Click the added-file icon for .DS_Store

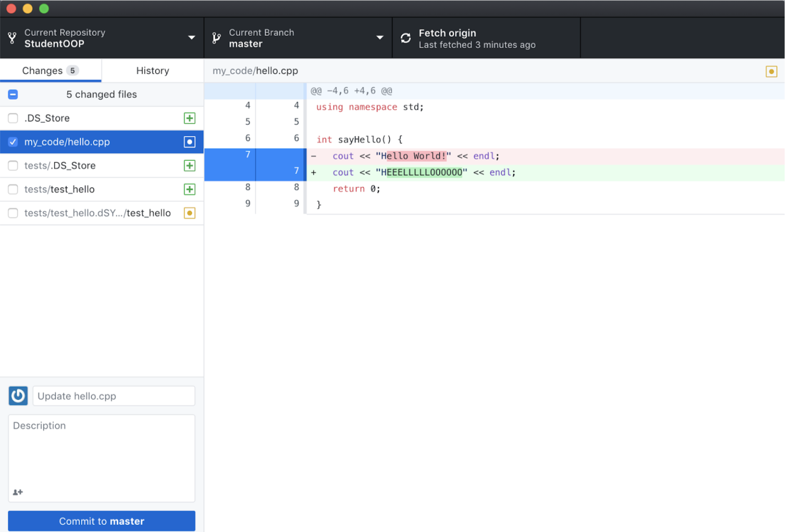coord(190,118)
